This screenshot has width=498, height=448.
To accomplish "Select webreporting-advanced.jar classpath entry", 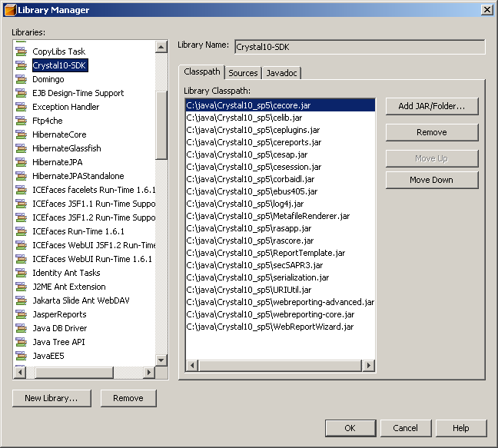I will [x=280, y=302].
